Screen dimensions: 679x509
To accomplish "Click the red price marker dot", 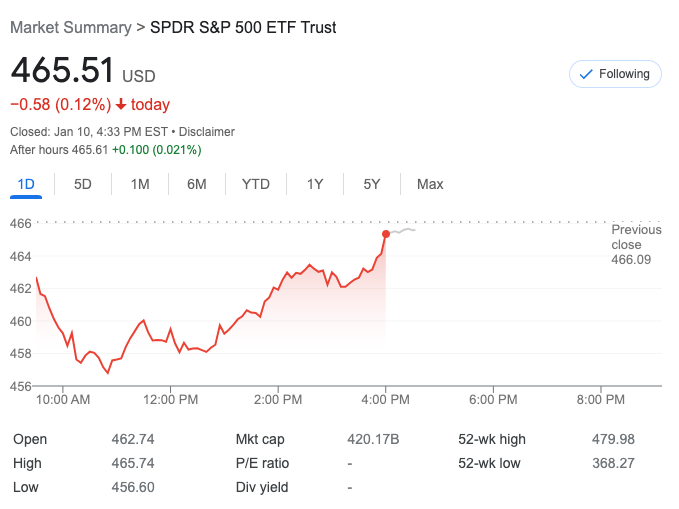I will pos(386,234).
